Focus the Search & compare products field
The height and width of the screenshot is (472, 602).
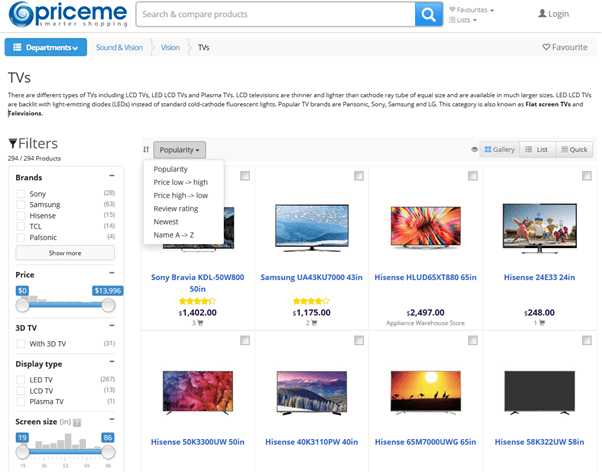pos(275,15)
